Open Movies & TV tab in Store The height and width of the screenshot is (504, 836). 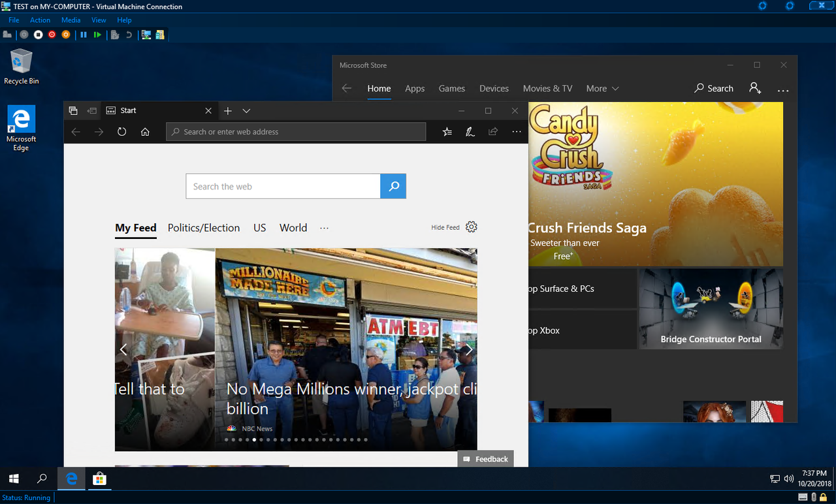pyautogui.click(x=547, y=89)
